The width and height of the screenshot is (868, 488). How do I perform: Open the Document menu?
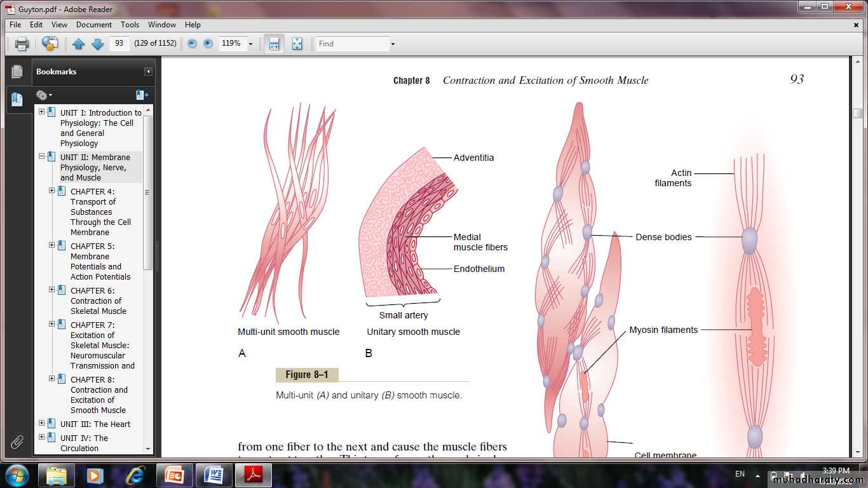(93, 25)
